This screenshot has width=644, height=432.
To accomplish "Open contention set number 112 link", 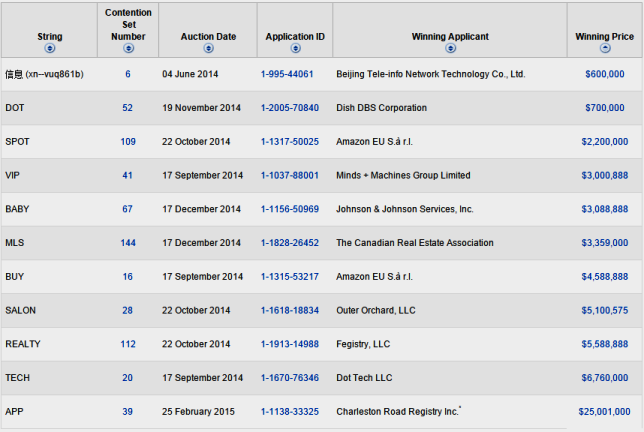I will tap(128, 344).
